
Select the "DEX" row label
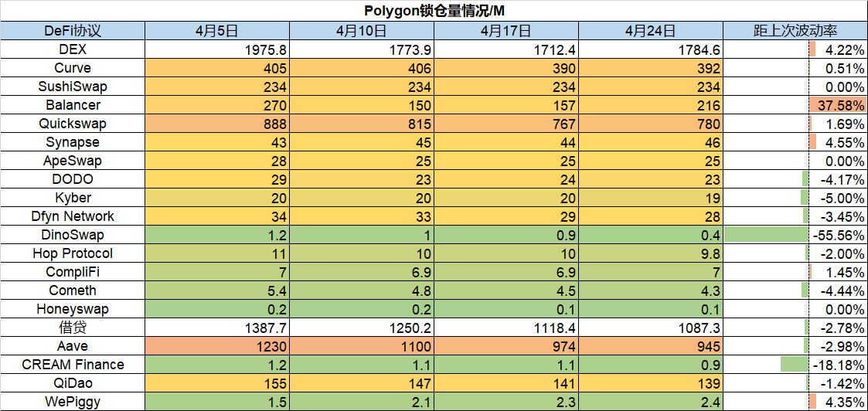(x=72, y=49)
